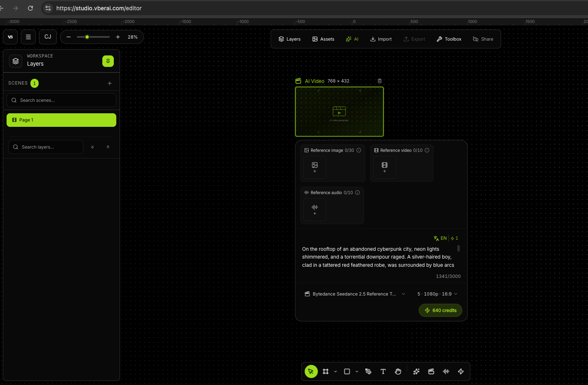Delete the AI Video frame with trash icon
The width and height of the screenshot is (588, 385).
(380, 81)
